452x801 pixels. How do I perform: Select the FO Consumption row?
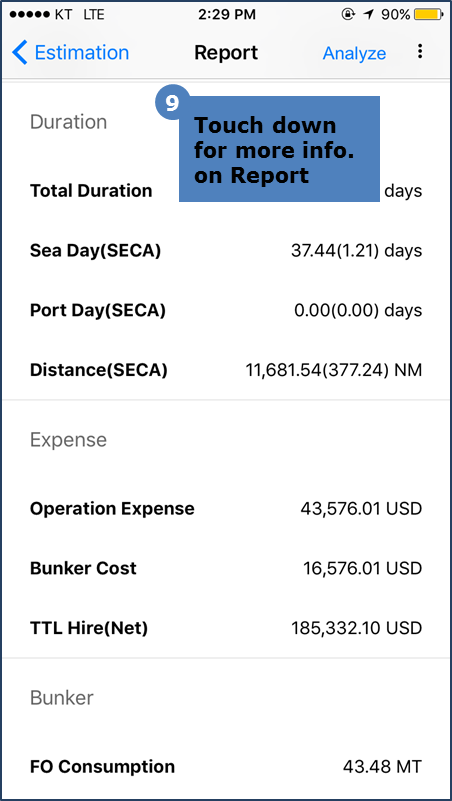click(226, 767)
